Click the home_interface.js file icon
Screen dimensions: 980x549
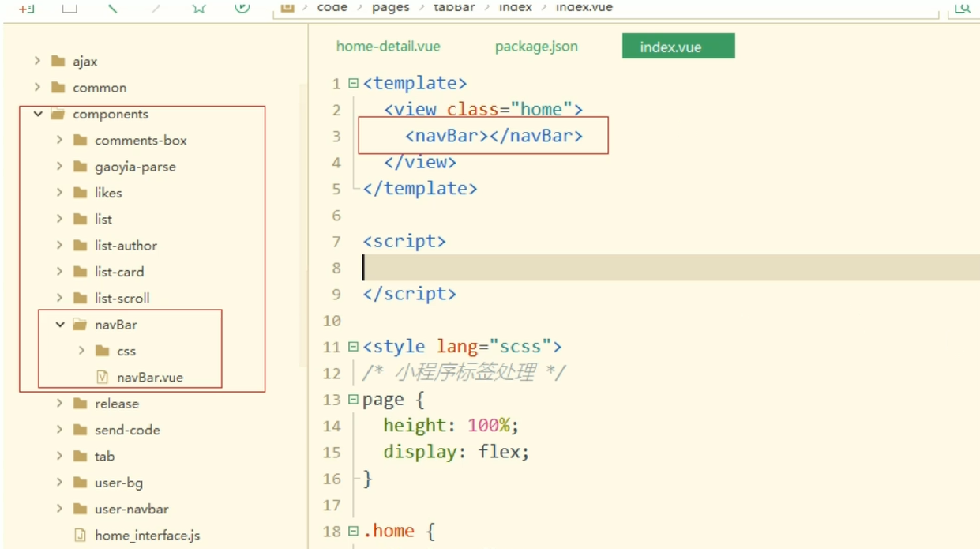tap(80, 535)
